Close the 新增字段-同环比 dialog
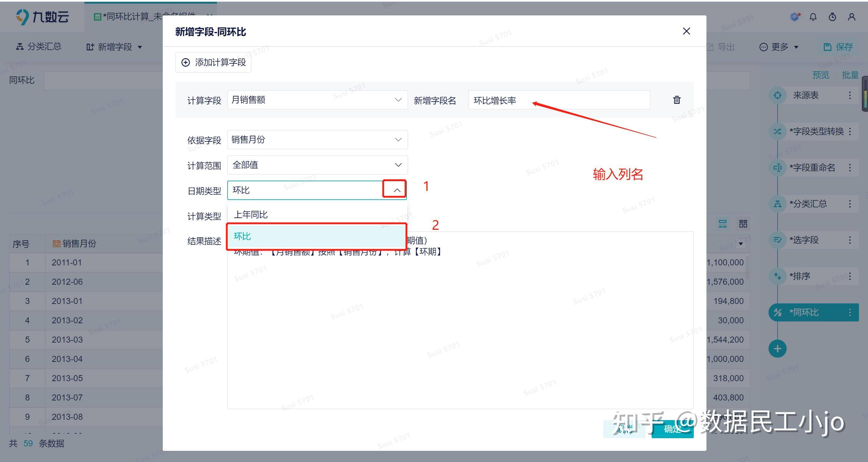The height and width of the screenshot is (462, 868). point(686,31)
